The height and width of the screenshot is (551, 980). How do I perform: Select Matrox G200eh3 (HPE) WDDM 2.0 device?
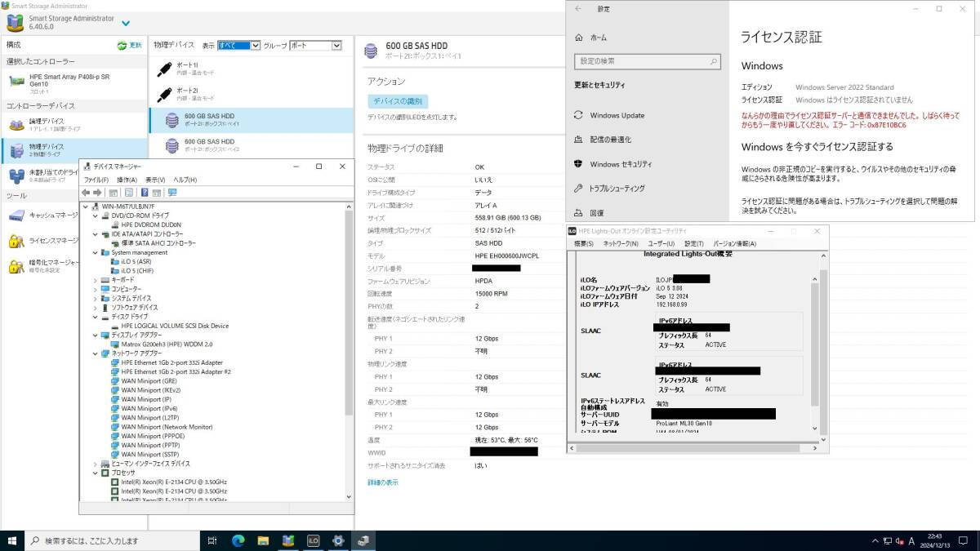(x=167, y=344)
